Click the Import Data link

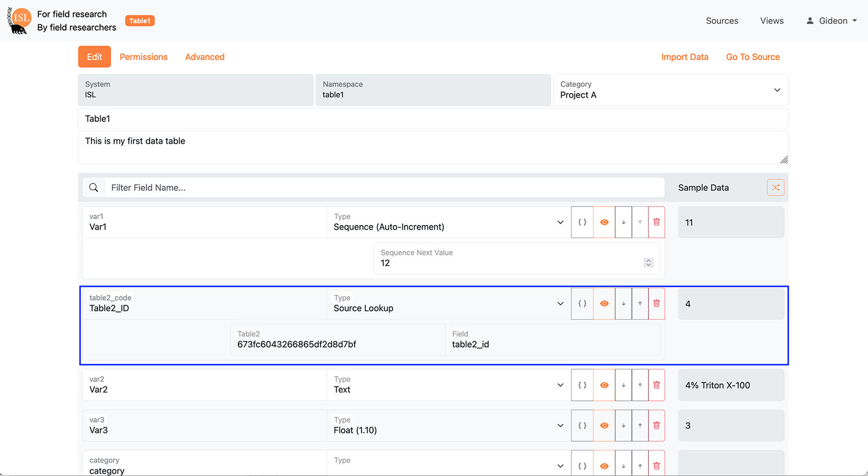point(685,57)
